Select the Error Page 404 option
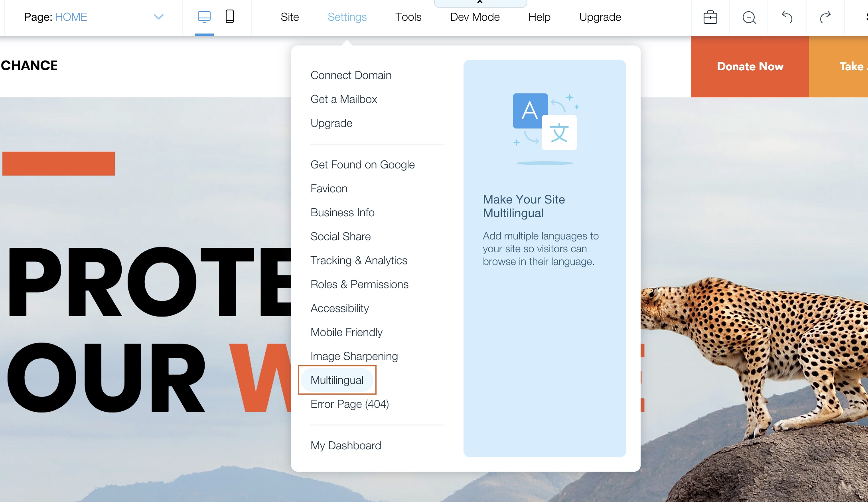This screenshot has height=502, width=868. [349, 403]
